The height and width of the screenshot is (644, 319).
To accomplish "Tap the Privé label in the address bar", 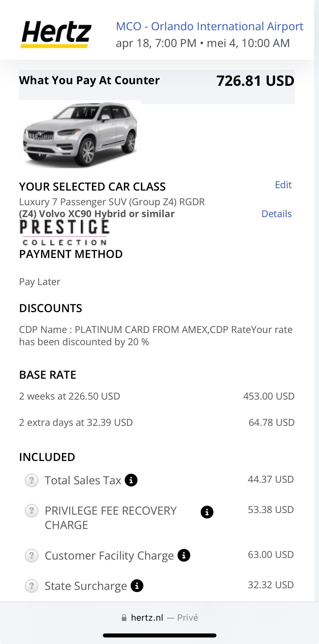I will (188, 618).
